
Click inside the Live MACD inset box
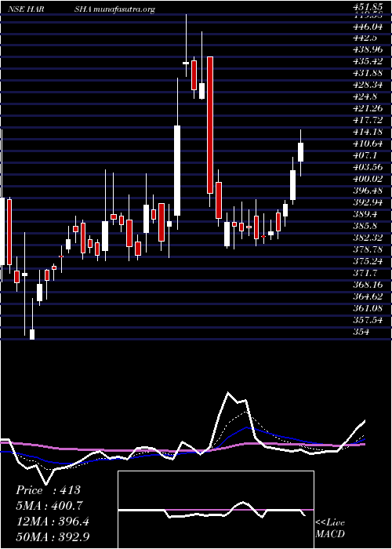(x=216, y=510)
